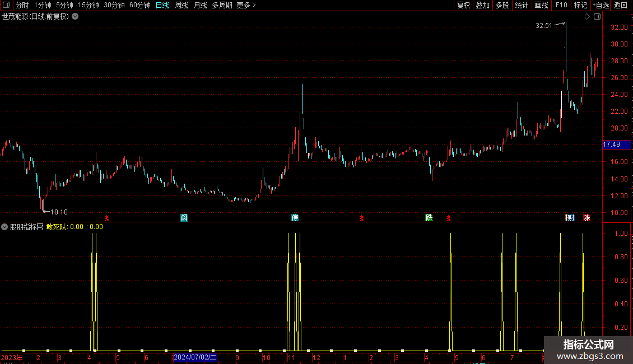Open the 多股 multi-stock view
633x364 pixels.
(x=502, y=5)
